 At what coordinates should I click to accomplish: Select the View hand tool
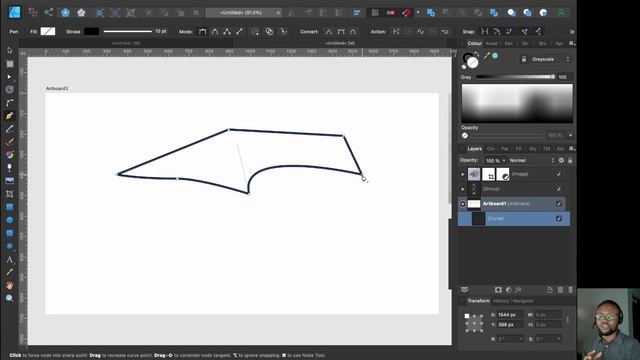tap(10, 285)
